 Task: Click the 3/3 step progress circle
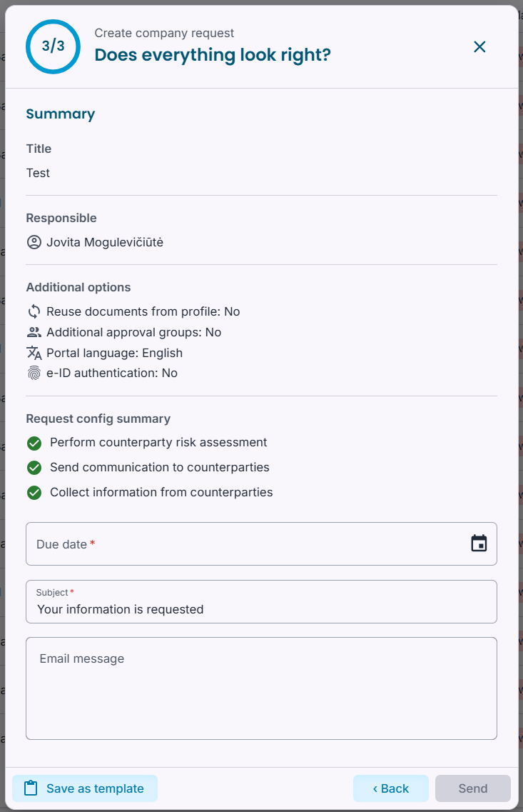point(54,46)
